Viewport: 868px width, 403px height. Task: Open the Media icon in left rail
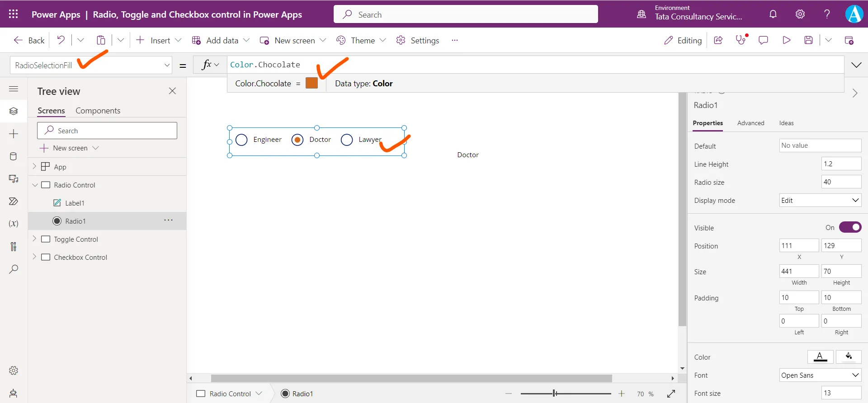[14, 179]
